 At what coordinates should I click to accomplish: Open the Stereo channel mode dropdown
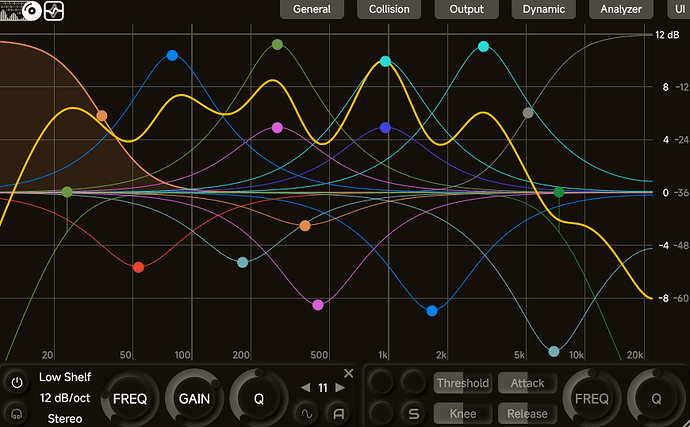pos(65,419)
